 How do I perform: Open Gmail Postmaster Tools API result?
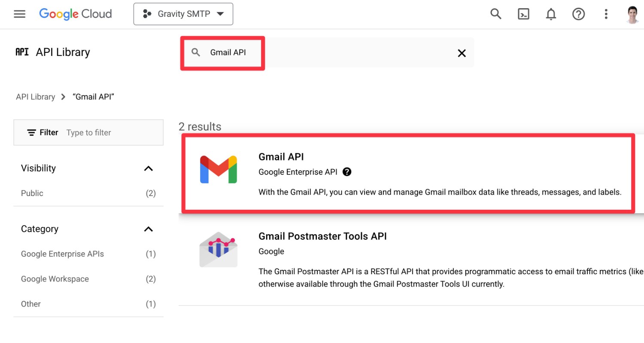pos(322,236)
